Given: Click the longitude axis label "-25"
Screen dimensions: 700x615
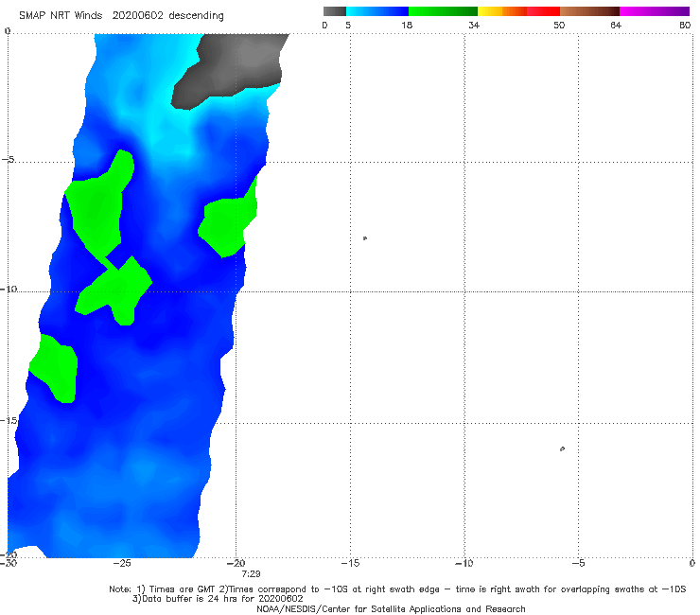Looking at the screenshot, I should pyautogui.click(x=122, y=564).
